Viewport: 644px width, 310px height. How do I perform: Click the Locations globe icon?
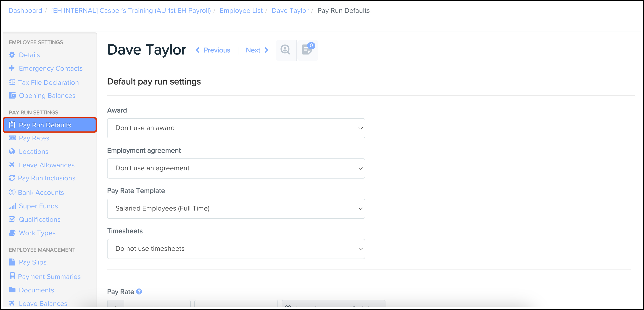tap(12, 151)
